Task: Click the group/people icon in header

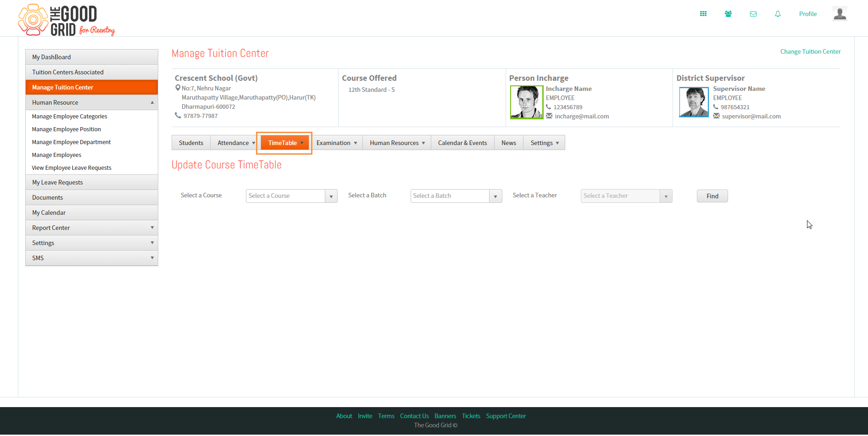Action: (728, 14)
